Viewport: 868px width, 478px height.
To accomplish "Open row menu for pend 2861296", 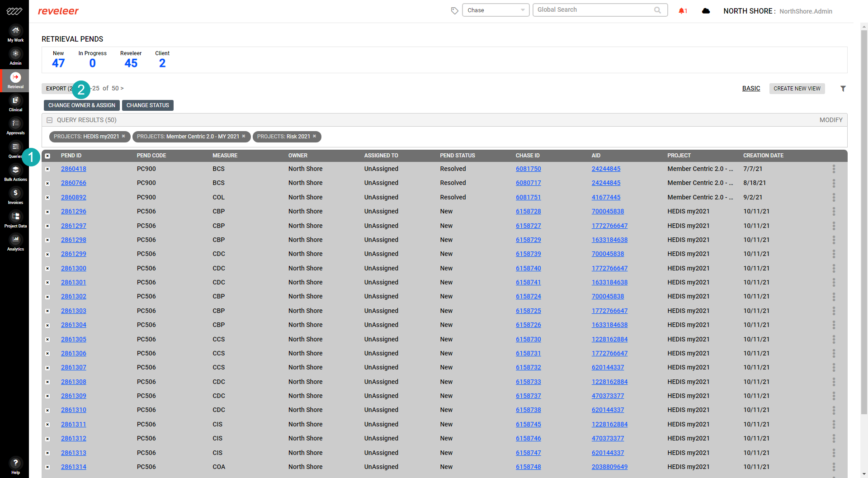I will 834,211.
